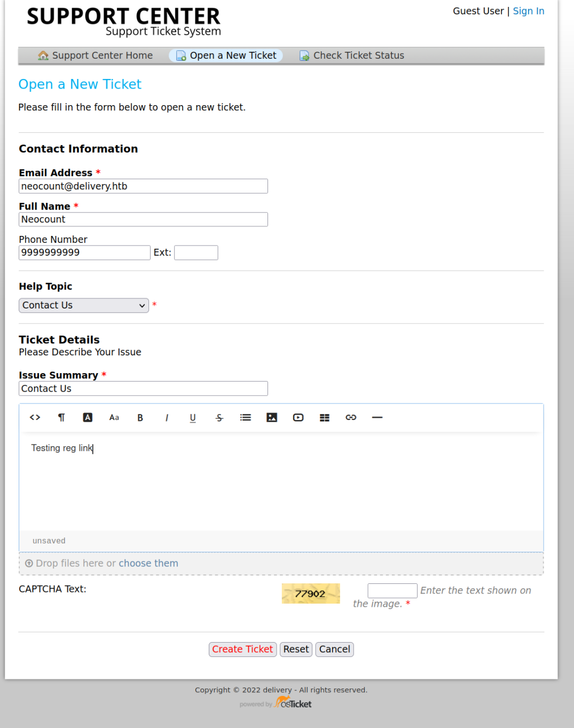
Task: Click the Sign In link
Action: click(x=528, y=11)
